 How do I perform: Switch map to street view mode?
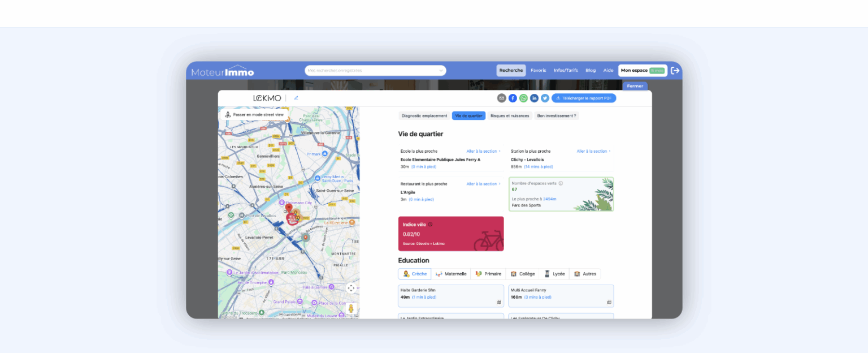click(254, 114)
